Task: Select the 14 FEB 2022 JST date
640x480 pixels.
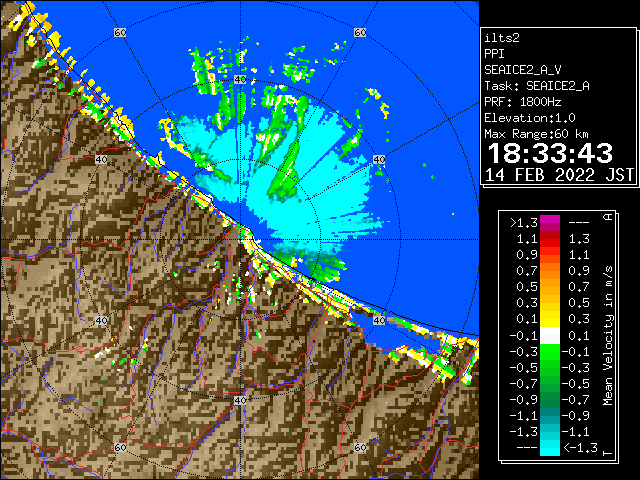Action: (559, 175)
